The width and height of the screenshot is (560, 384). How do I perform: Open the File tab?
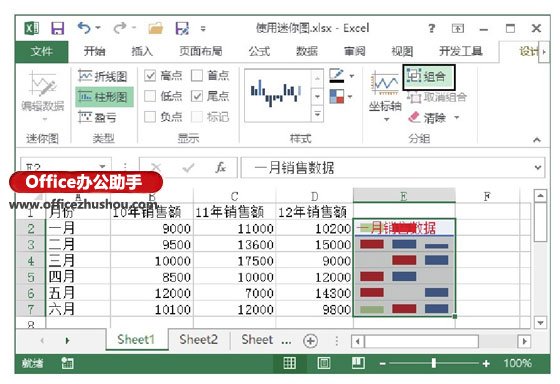42,51
